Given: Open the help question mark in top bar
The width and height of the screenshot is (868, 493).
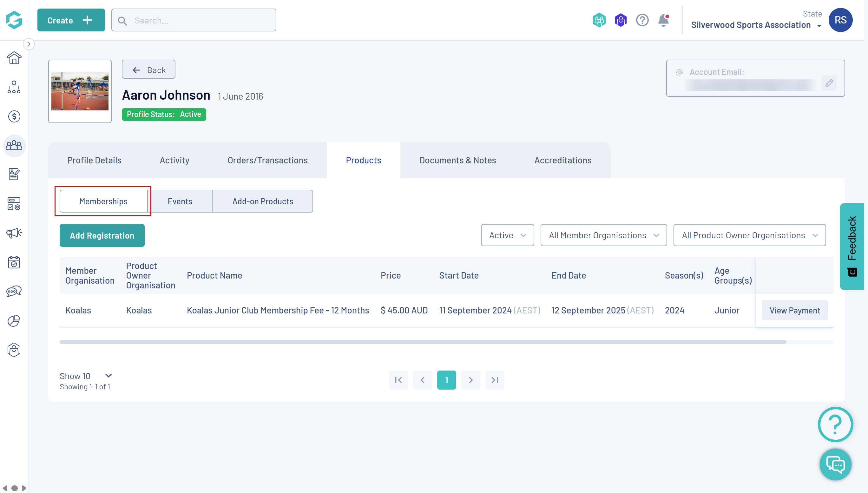Looking at the screenshot, I should point(642,20).
